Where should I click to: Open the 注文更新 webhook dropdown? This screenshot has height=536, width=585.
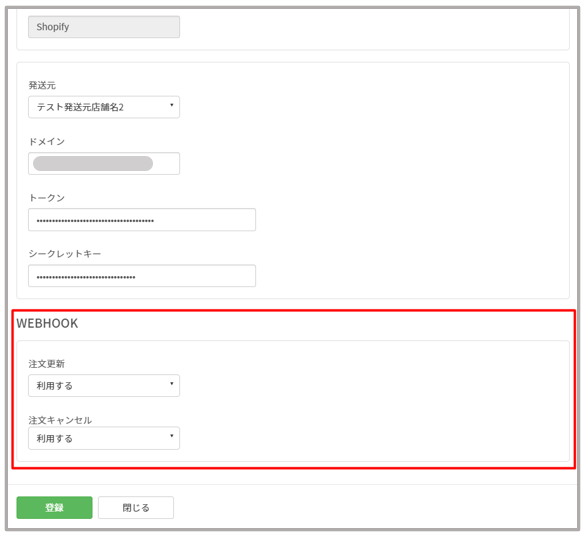point(104,386)
